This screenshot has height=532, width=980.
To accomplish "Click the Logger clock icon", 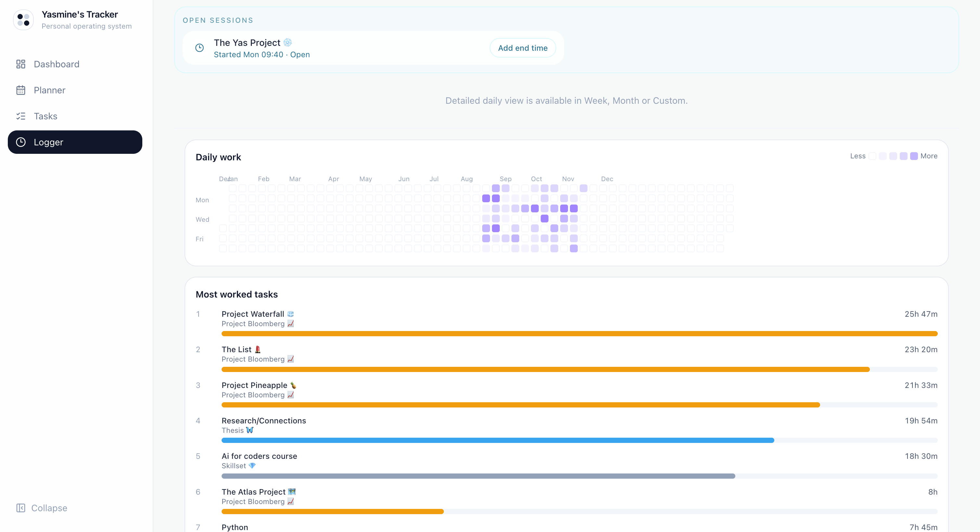I will [20, 142].
